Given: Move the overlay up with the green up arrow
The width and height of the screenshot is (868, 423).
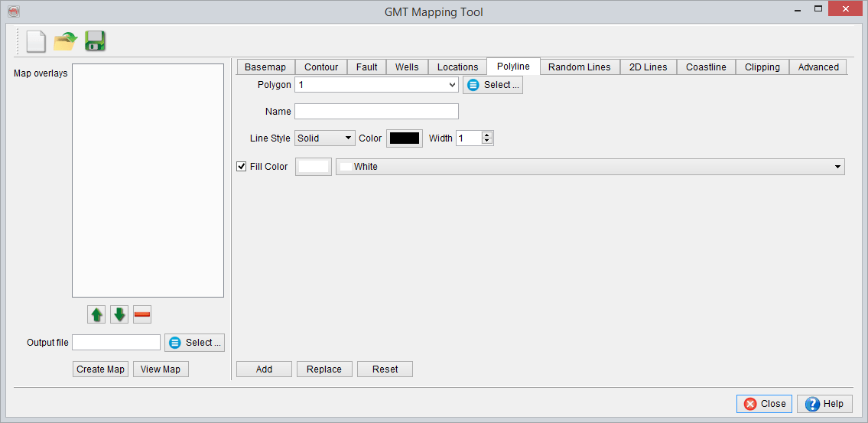Looking at the screenshot, I should point(97,314).
